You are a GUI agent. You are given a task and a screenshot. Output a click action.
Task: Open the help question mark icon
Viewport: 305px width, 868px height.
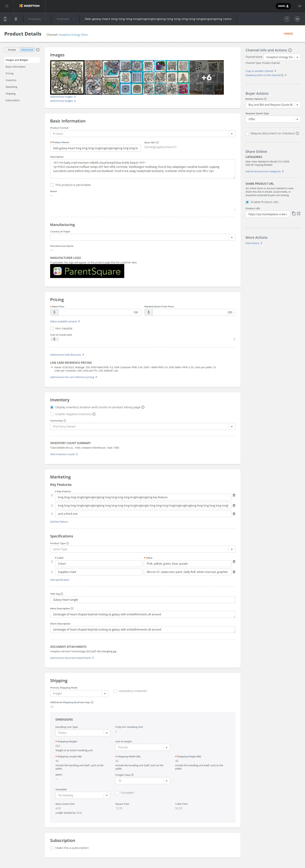[x=287, y=19]
